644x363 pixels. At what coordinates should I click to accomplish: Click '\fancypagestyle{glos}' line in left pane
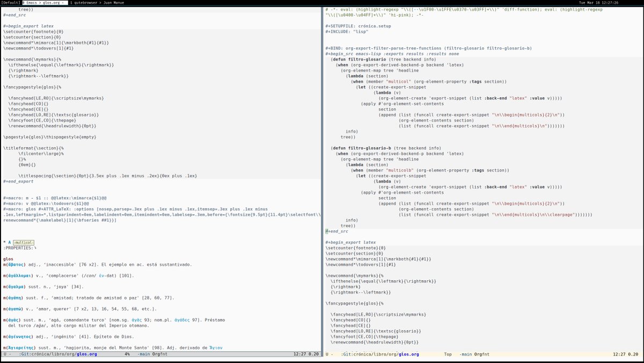(x=32, y=87)
